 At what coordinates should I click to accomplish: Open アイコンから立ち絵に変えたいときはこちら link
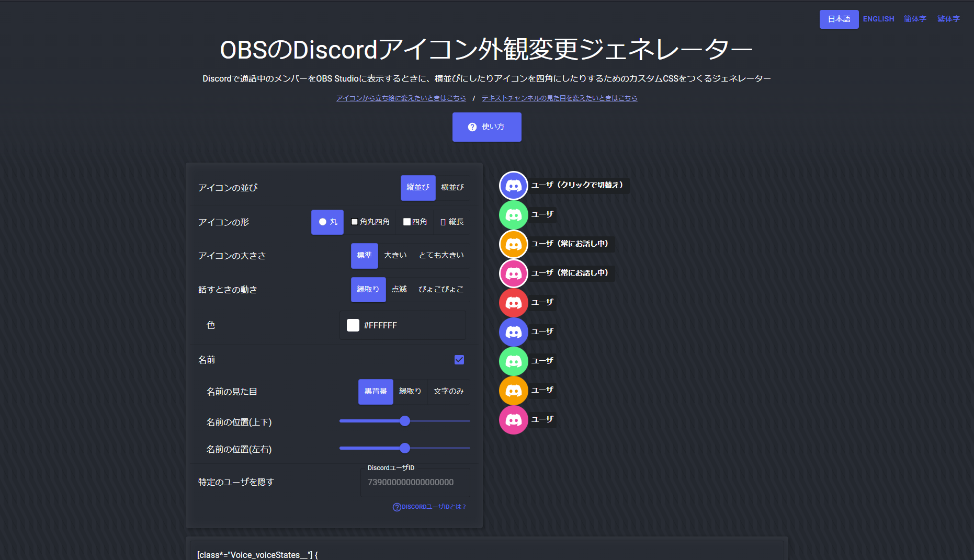point(401,98)
